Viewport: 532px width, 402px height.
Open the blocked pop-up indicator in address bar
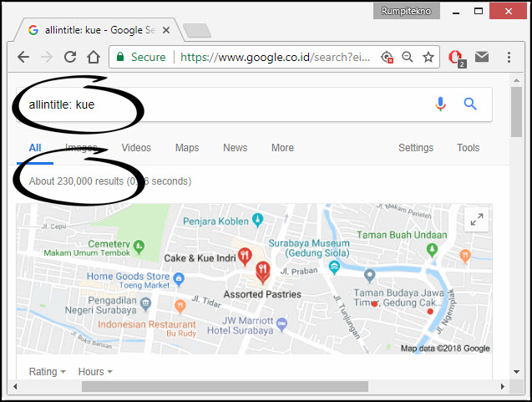click(x=387, y=57)
